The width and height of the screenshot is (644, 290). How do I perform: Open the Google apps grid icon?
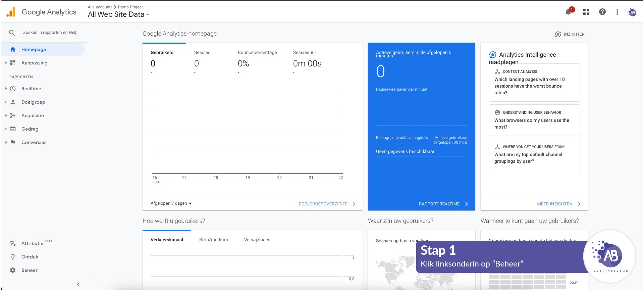(x=586, y=12)
